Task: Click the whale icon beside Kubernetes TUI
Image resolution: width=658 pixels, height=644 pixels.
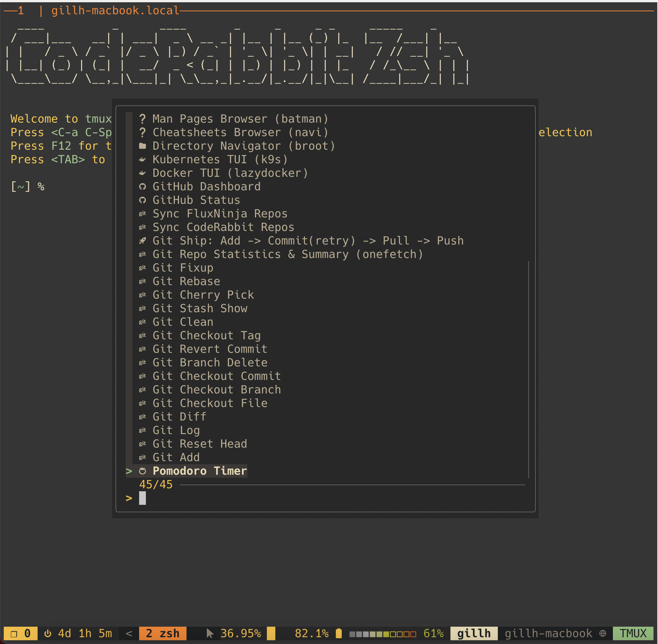Action: point(143,159)
